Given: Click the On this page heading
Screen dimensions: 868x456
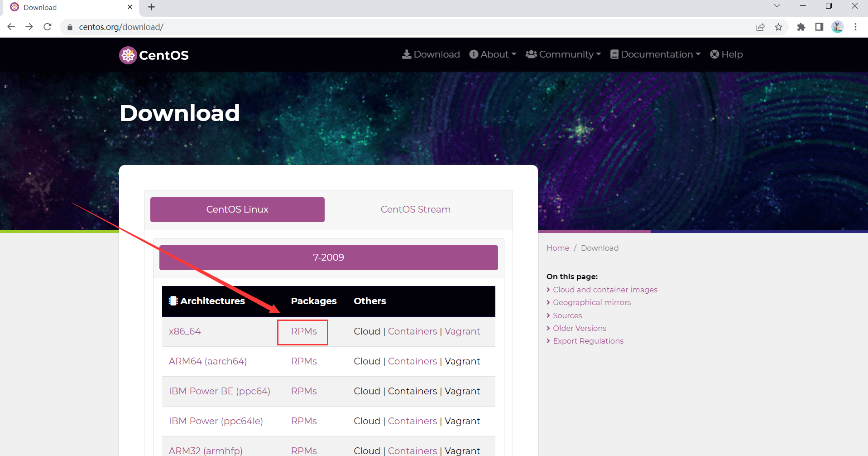Looking at the screenshot, I should 572,277.
